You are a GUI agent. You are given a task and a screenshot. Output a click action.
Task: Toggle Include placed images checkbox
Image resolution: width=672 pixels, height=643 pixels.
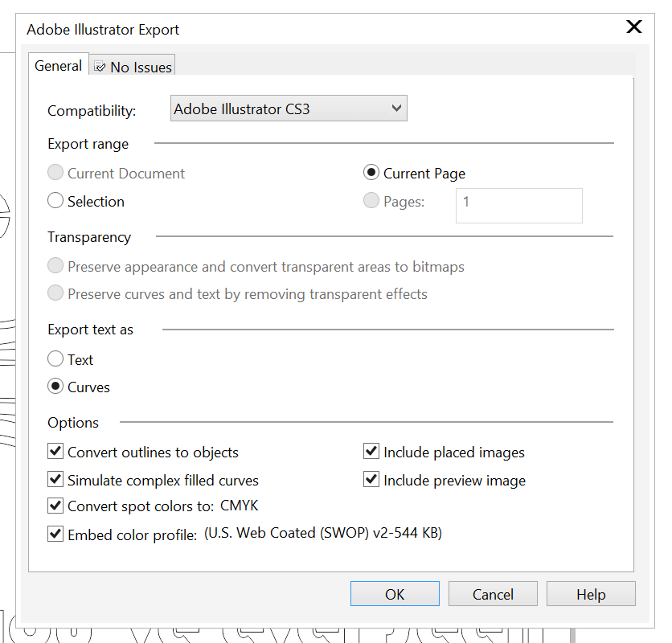pos(371,452)
